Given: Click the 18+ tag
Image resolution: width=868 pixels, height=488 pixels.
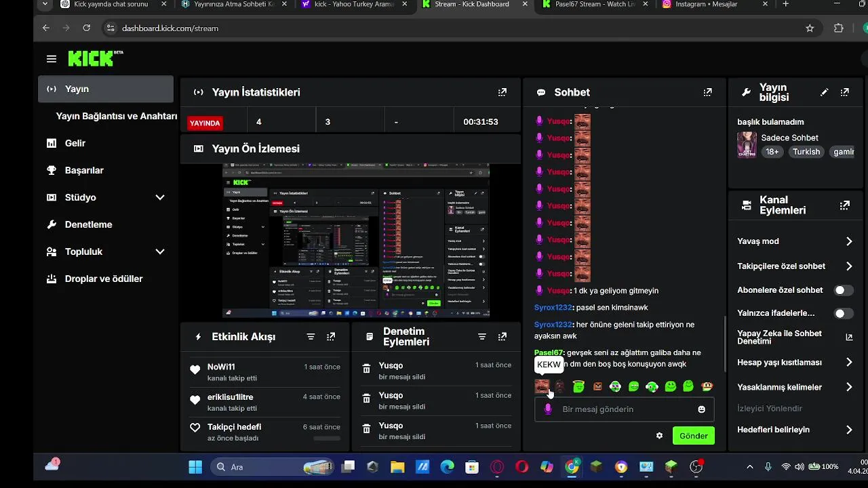Looking at the screenshot, I should pyautogui.click(x=772, y=152).
